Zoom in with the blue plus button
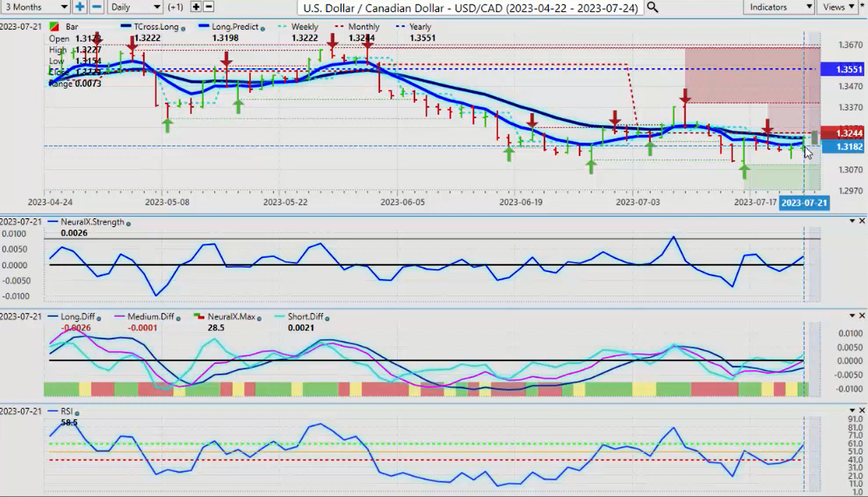The height and width of the screenshot is (497, 868). (x=80, y=7)
